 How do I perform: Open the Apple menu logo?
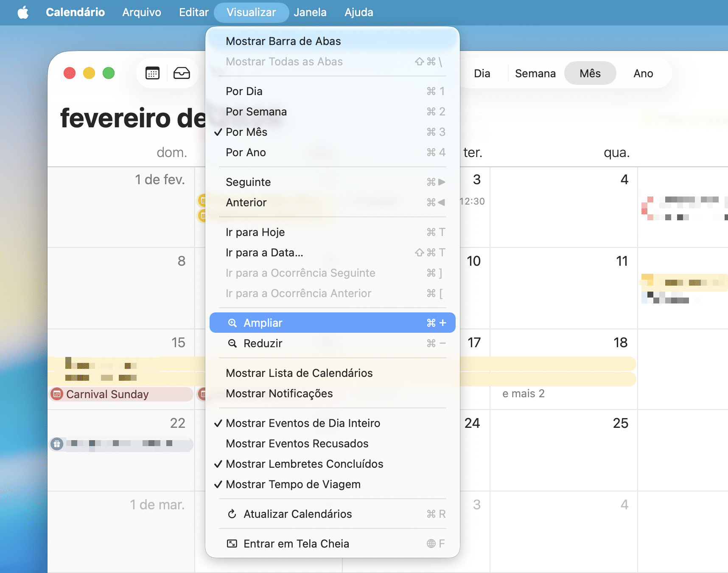click(x=23, y=12)
